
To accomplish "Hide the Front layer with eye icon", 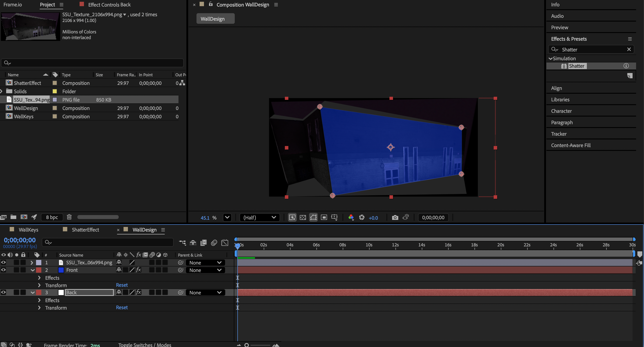I will pos(4,270).
